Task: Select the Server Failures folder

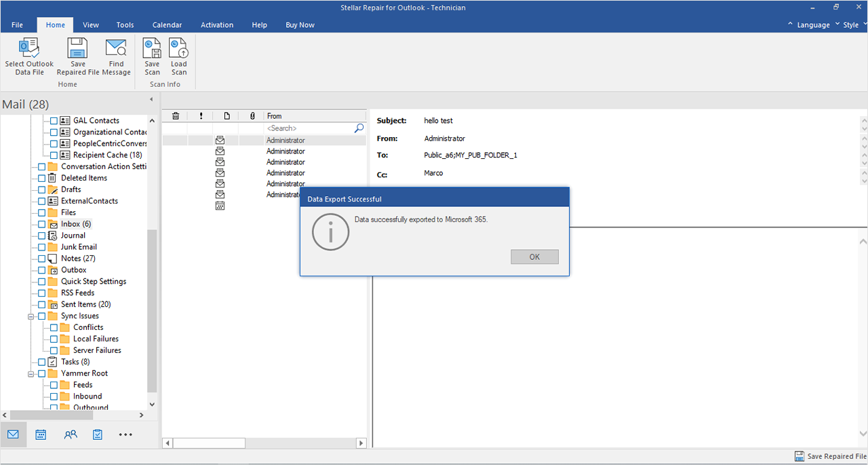Action: [97, 350]
